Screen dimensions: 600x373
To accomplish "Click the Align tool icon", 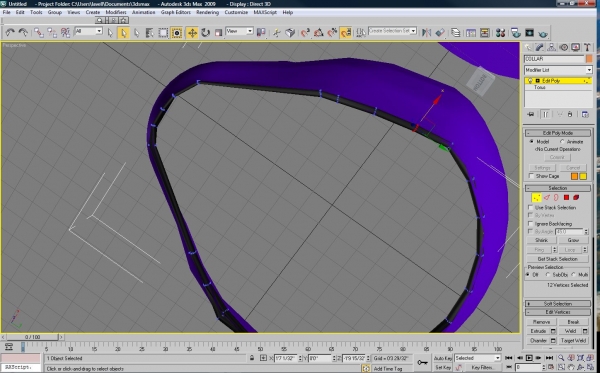I will (x=440, y=33).
